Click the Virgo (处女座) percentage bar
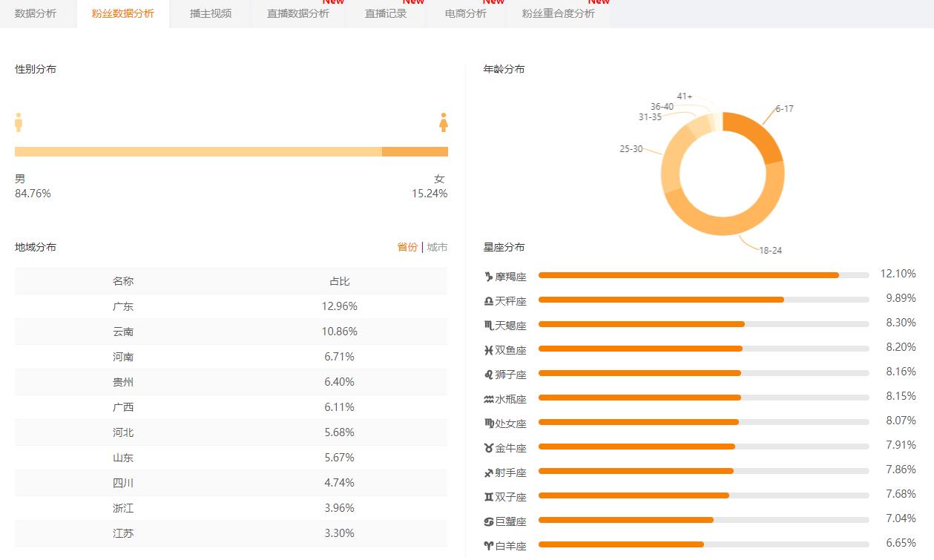 [x=638, y=423]
